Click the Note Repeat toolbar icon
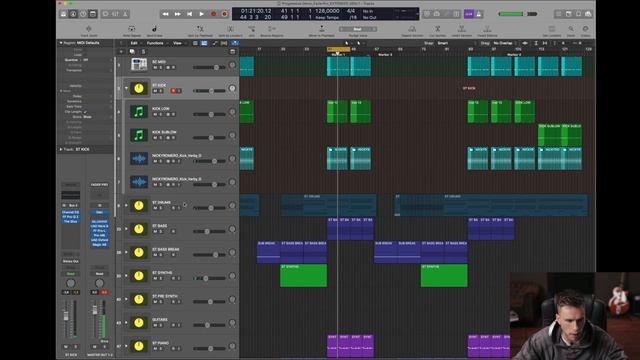The width and height of the screenshot is (640, 360). pos(131,30)
